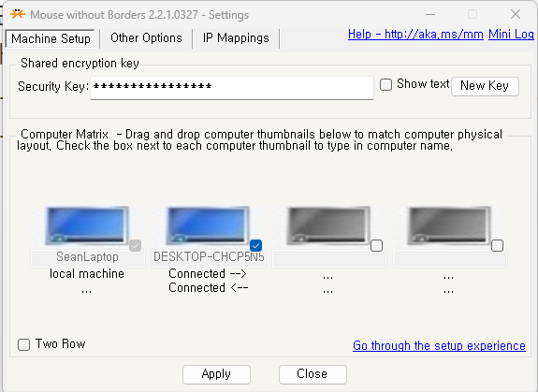Click the Mouse without Borders title icon
The height and width of the screenshot is (392, 538).
[x=17, y=14]
